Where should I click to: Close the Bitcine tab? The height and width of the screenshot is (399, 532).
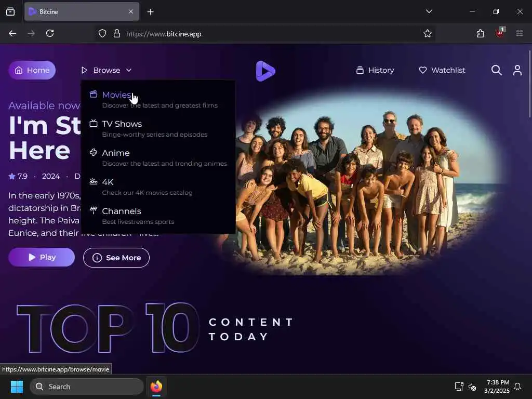131,12
